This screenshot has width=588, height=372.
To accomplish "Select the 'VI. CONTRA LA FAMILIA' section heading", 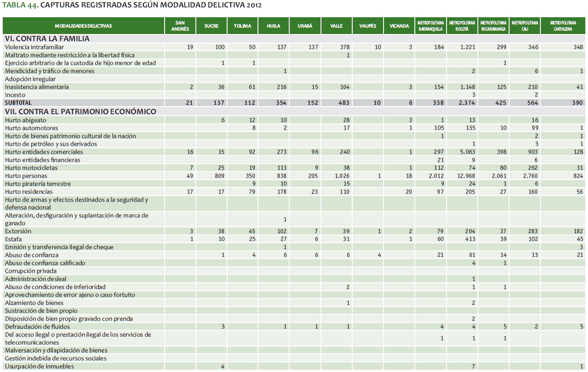I will pyautogui.click(x=47, y=39).
